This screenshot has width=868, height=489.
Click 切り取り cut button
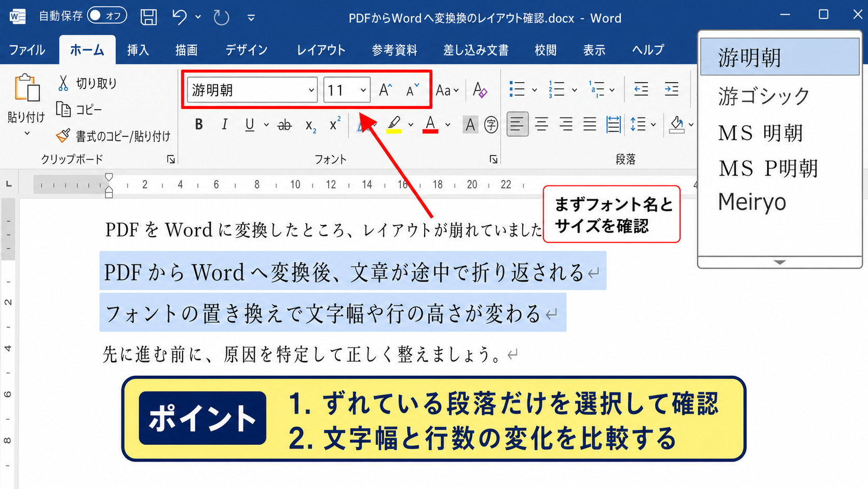click(87, 83)
